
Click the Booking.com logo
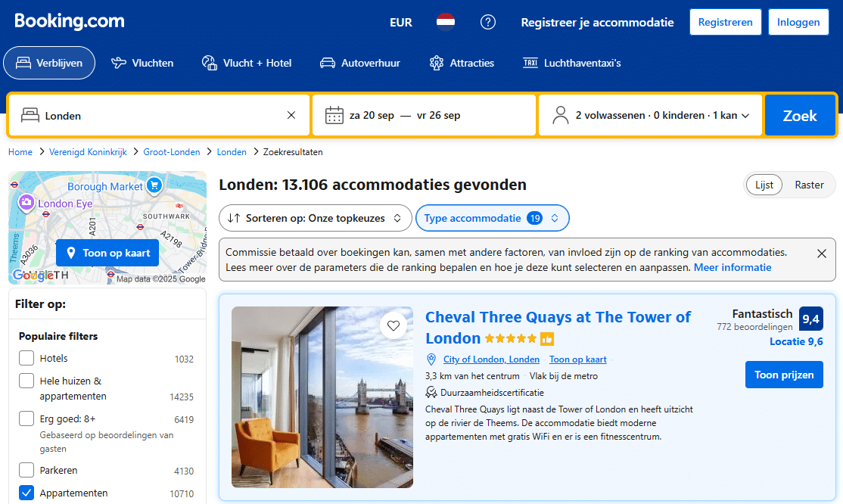(x=69, y=22)
